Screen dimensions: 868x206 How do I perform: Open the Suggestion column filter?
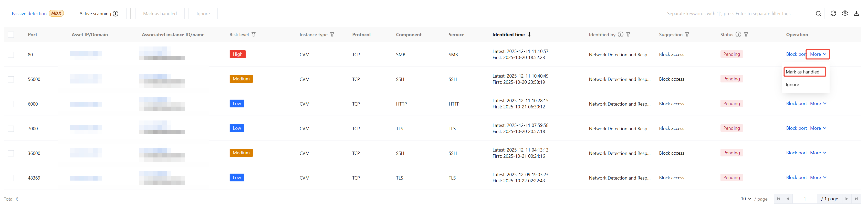click(687, 34)
